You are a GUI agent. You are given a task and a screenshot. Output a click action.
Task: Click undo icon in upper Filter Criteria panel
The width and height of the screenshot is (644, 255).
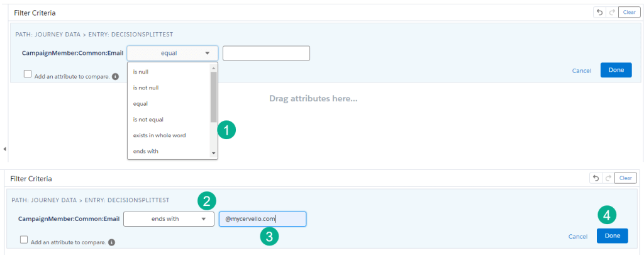point(599,12)
